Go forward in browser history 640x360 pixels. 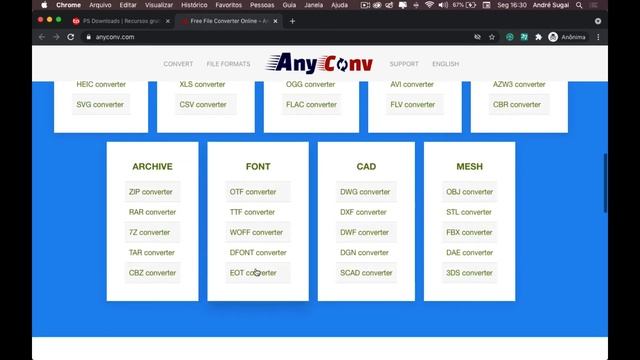tap(56, 37)
